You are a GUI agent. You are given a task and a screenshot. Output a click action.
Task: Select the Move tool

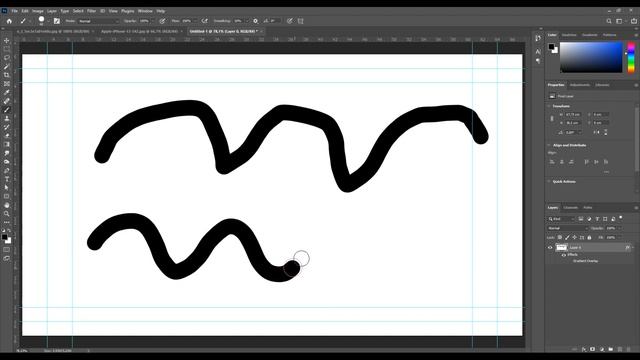coord(7,40)
